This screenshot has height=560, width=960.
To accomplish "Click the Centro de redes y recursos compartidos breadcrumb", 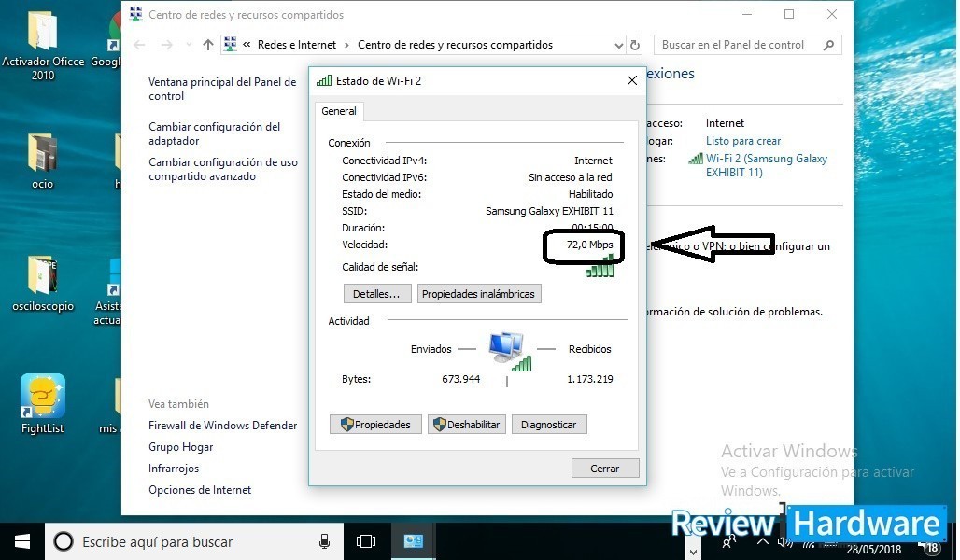I will point(455,45).
